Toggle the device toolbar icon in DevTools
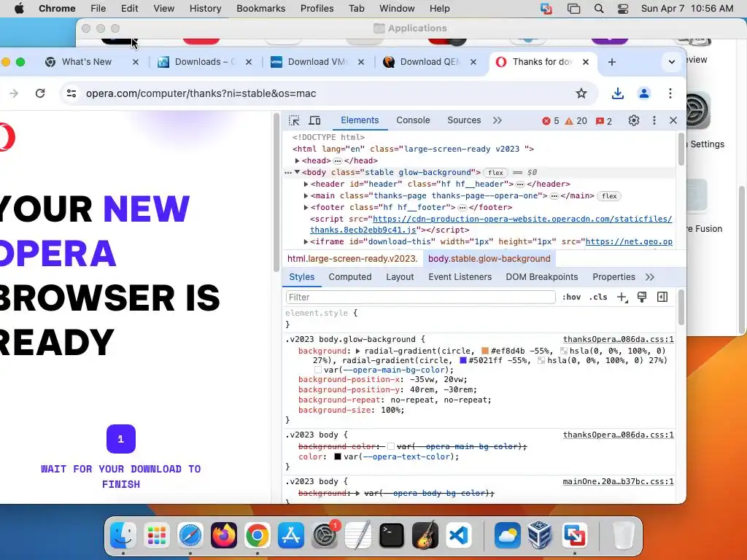Screen dimensions: 747x560 point(314,120)
